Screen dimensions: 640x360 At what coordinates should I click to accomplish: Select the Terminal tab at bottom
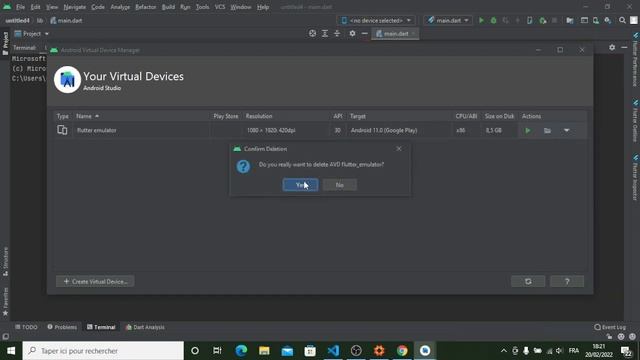pyautogui.click(x=101, y=327)
